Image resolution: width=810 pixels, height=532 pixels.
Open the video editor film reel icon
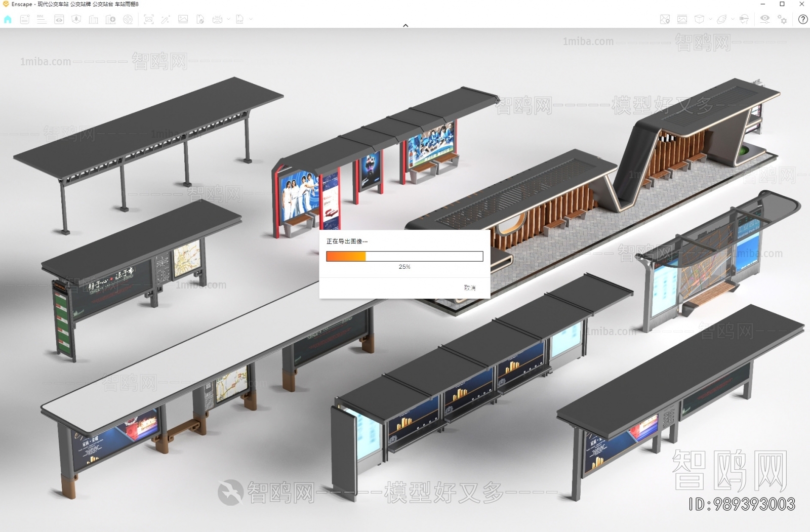coord(128,19)
